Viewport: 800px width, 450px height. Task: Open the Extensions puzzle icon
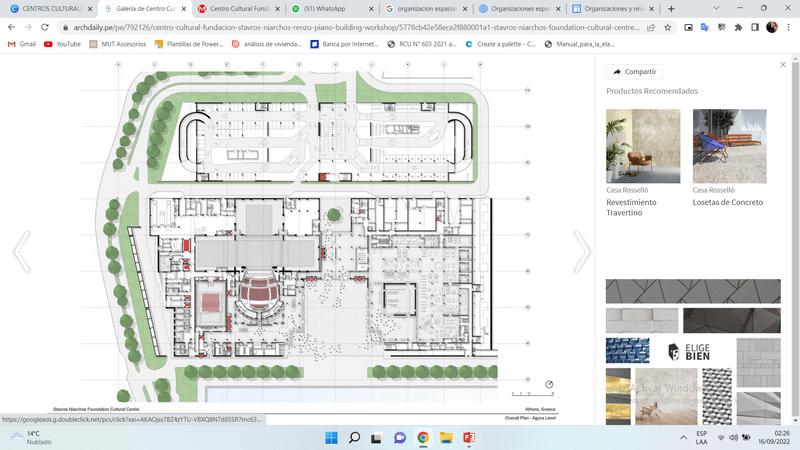pos(738,28)
